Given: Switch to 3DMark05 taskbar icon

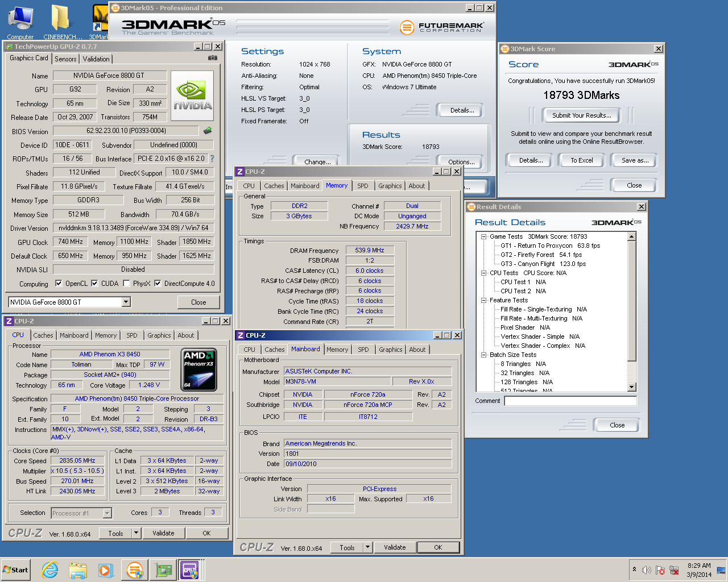Looking at the screenshot, I should 135,569.
